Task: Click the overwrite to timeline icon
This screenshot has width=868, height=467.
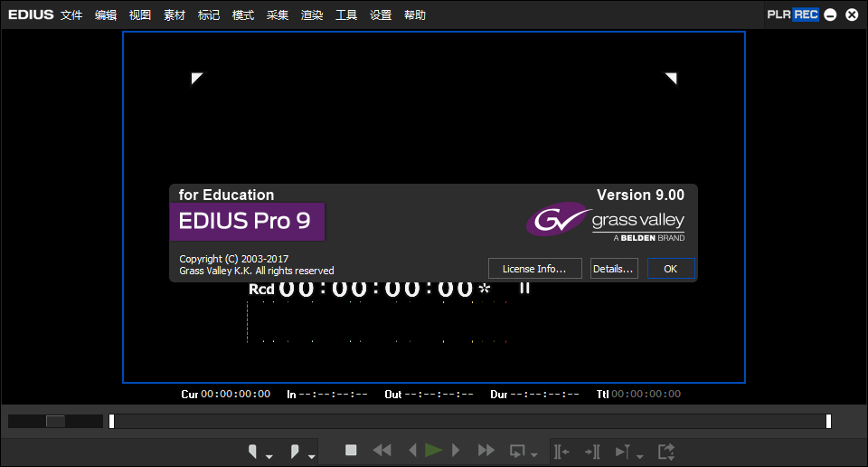Action: click(592, 452)
